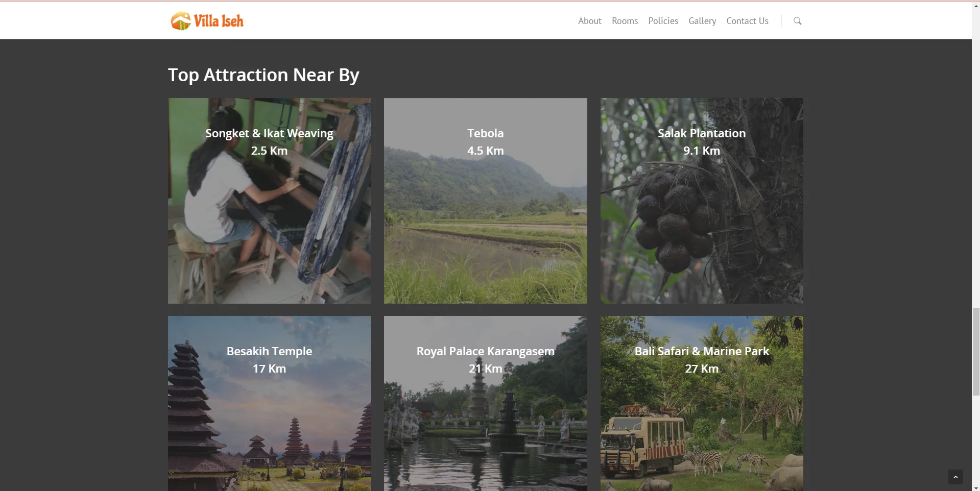Click the 17 Km distance text

click(269, 369)
